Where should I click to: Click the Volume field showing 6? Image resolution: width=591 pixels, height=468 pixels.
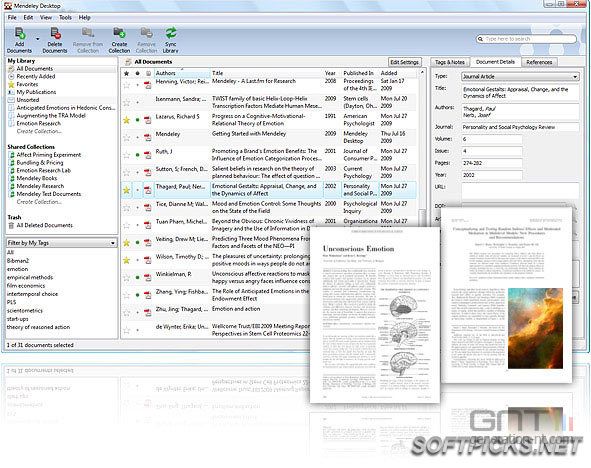(x=492, y=139)
